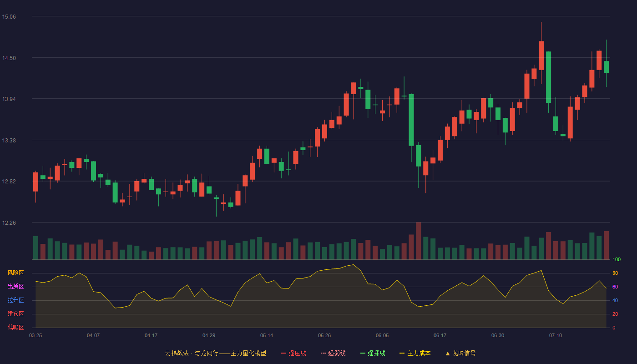The height and width of the screenshot is (364, 637).
Task: Click the 40 indicator scale value
Action: pyautogui.click(x=615, y=300)
